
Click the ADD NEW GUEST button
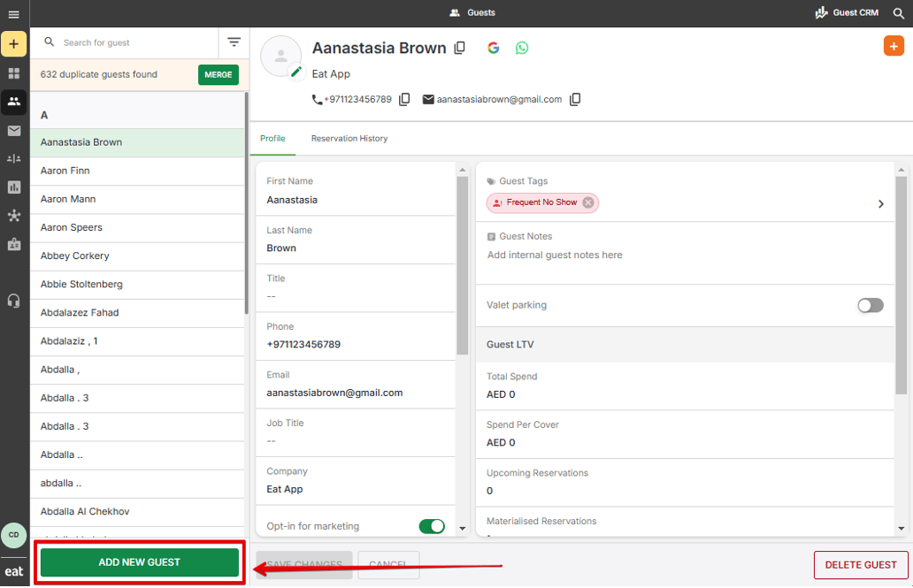click(140, 562)
